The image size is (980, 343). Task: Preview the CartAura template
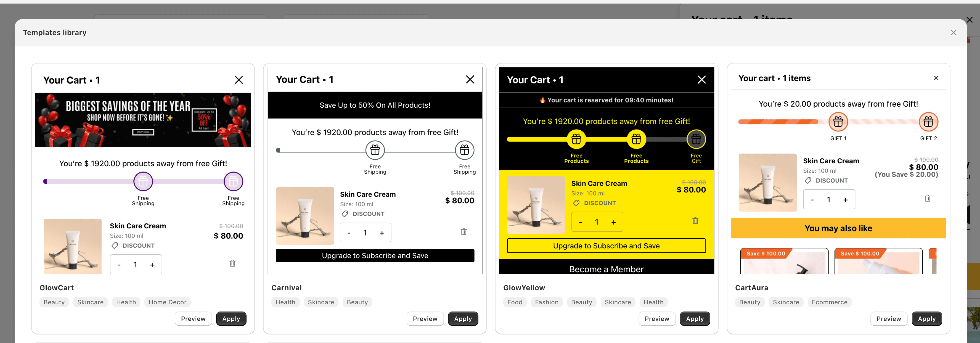coord(889,319)
